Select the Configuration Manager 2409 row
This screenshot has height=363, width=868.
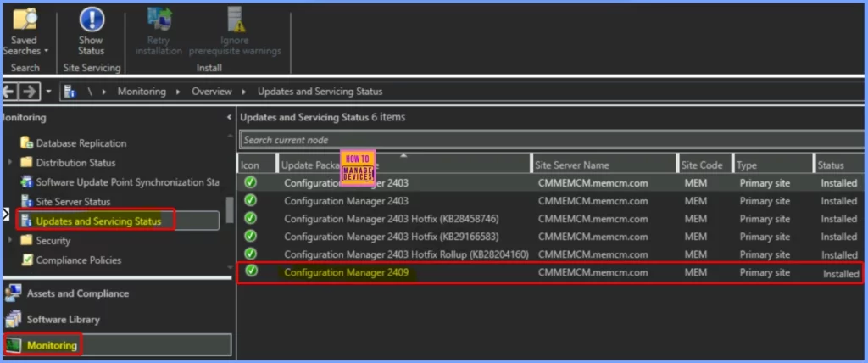tap(550, 272)
